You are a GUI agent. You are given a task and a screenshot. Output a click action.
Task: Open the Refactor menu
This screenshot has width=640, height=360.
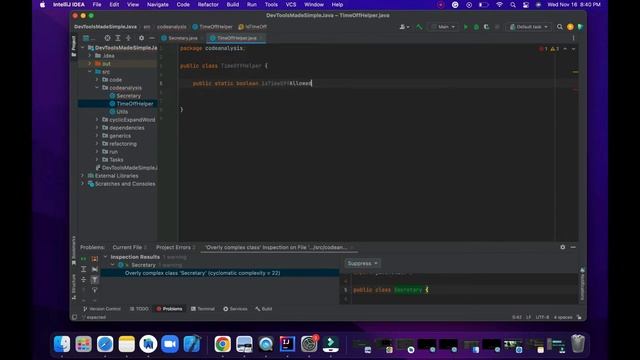[x=208, y=4]
